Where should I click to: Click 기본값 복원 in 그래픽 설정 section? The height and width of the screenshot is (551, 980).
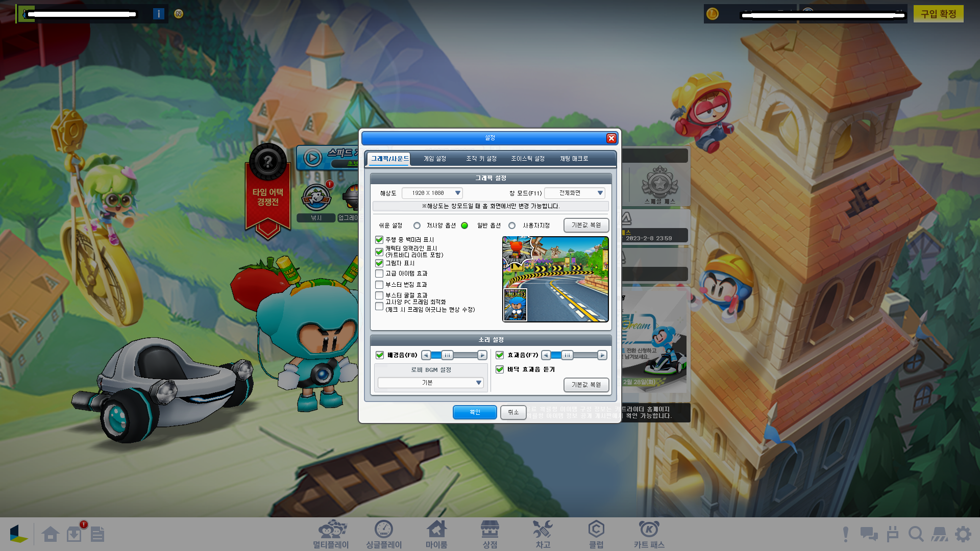(x=586, y=225)
